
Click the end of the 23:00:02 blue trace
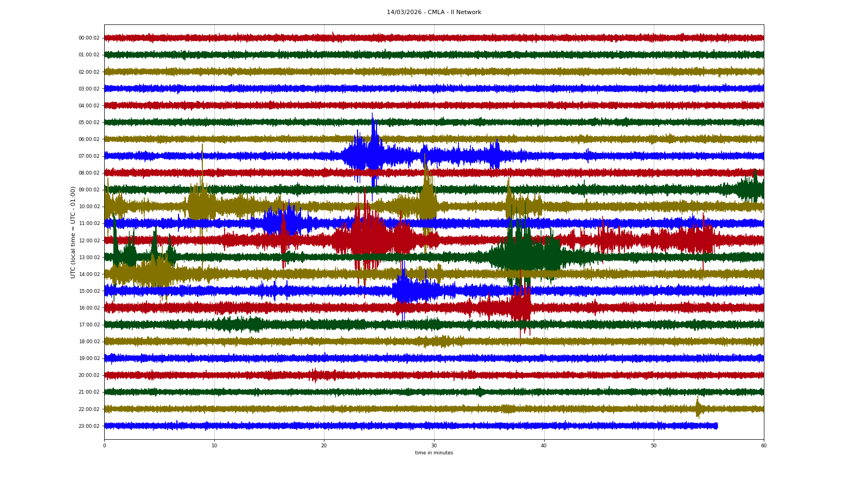(717, 426)
